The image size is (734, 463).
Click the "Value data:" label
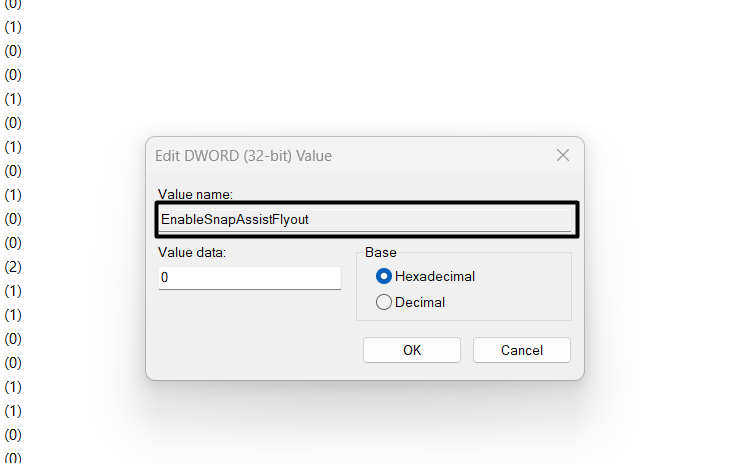tap(193, 252)
